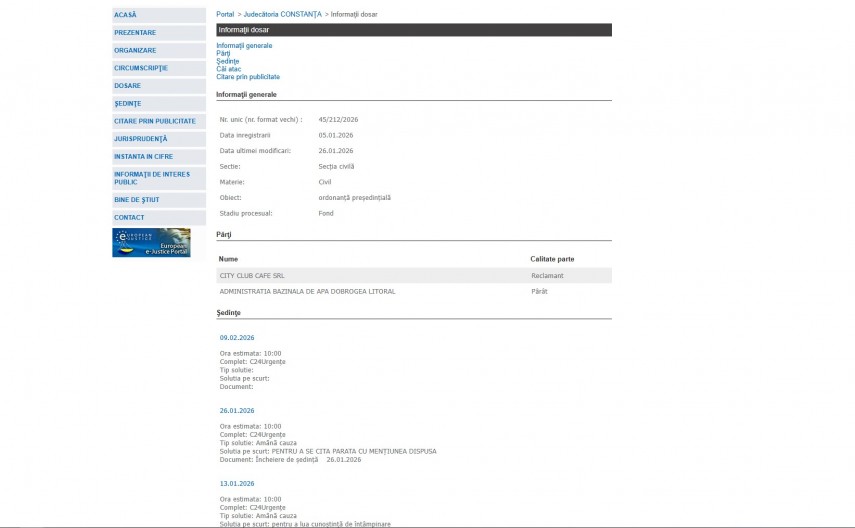Open CIRCUMSCRIPȚIE in the left menu
The height and width of the screenshot is (528, 855).
pyautogui.click(x=141, y=68)
